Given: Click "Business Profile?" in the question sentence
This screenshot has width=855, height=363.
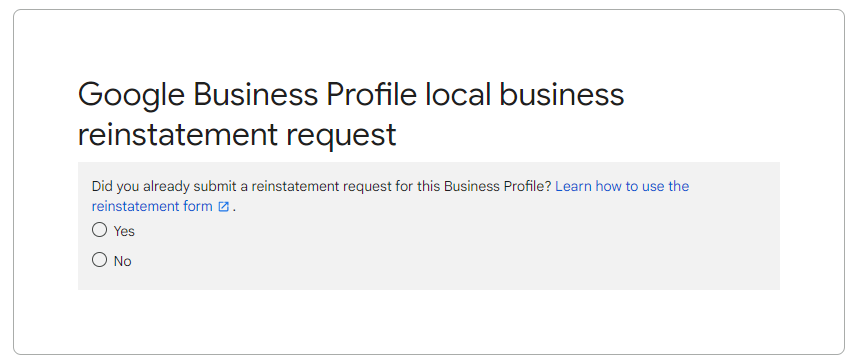Looking at the screenshot, I should tap(498, 186).
